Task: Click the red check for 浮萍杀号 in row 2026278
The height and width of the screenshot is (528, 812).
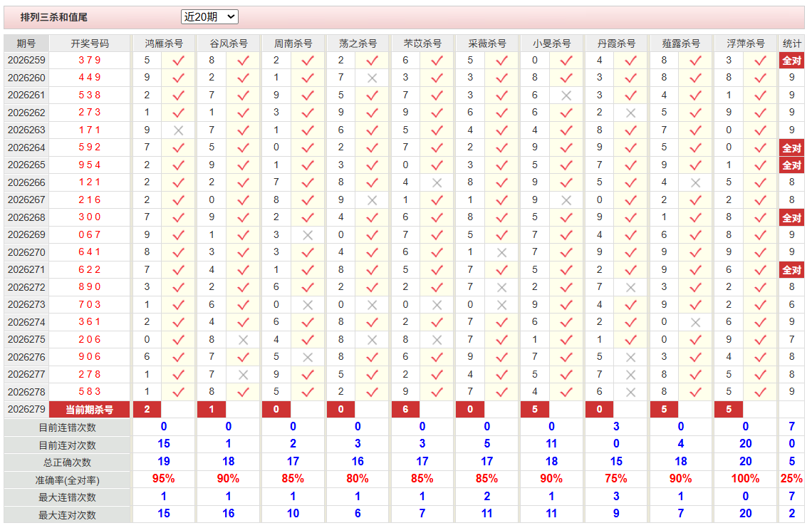Action: pos(760,392)
